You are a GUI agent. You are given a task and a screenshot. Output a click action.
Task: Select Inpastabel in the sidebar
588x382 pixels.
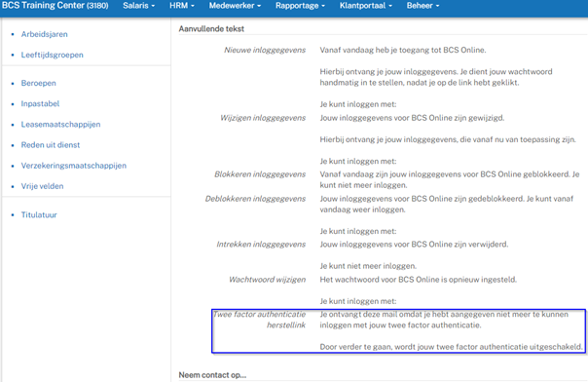coord(40,103)
